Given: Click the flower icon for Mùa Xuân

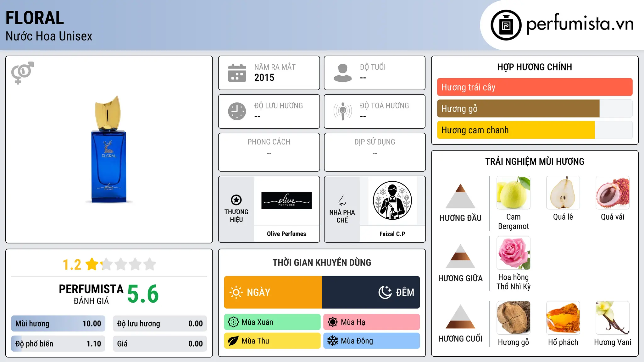Looking at the screenshot, I should point(233,322).
